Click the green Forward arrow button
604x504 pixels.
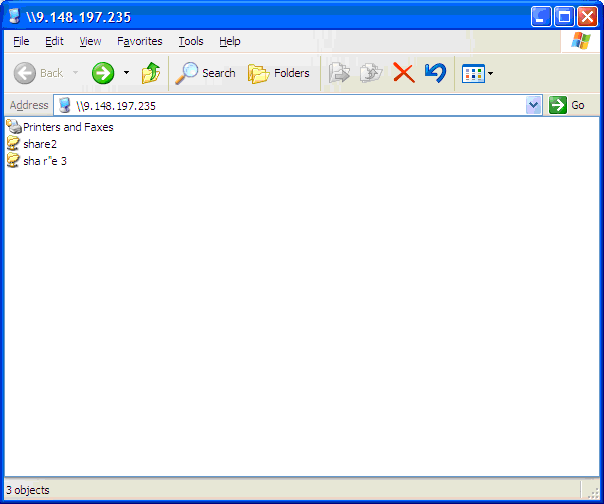[103, 73]
